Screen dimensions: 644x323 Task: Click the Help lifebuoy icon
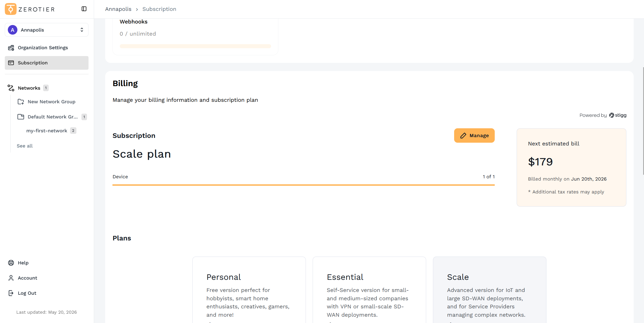11,263
